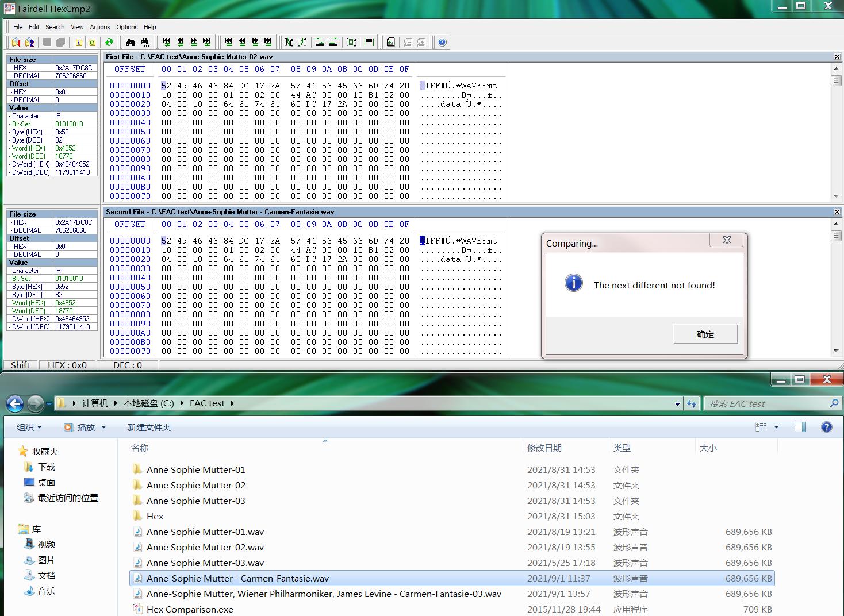Viewport: 844px width, 616px height.
Task: Click the 搜索 EAC test search field
Action: click(765, 404)
